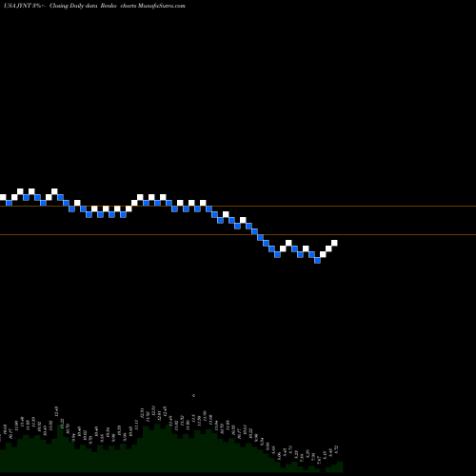The height and width of the screenshot is (476, 476).
Task: Click the USA JYNT ticker label
Action: coord(17,6)
